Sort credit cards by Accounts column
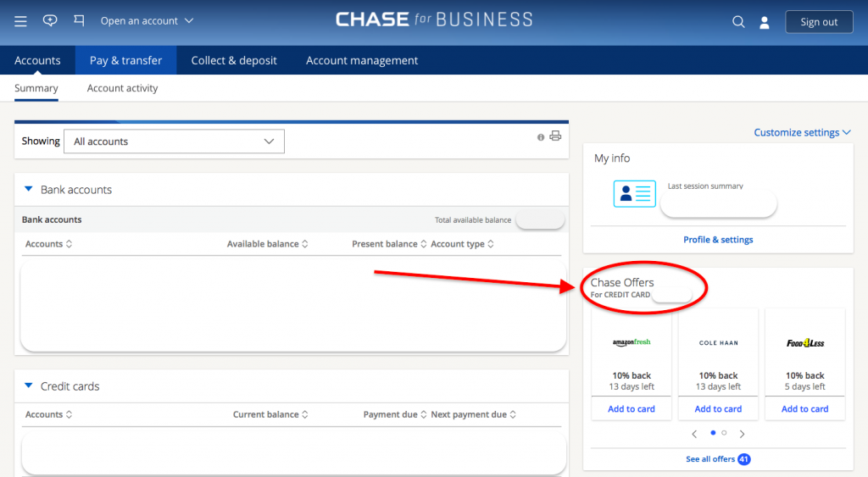This screenshot has width=868, height=477. pyautogui.click(x=48, y=414)
